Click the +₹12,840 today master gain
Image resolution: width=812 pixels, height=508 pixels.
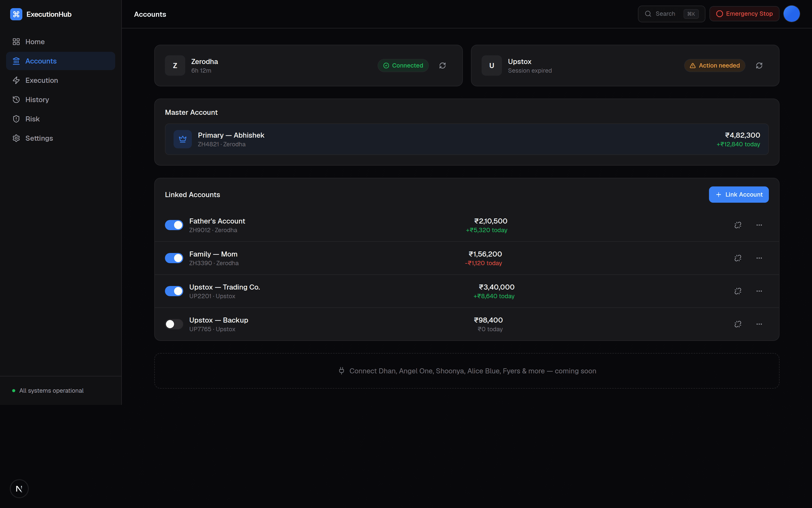coord(738,144)
